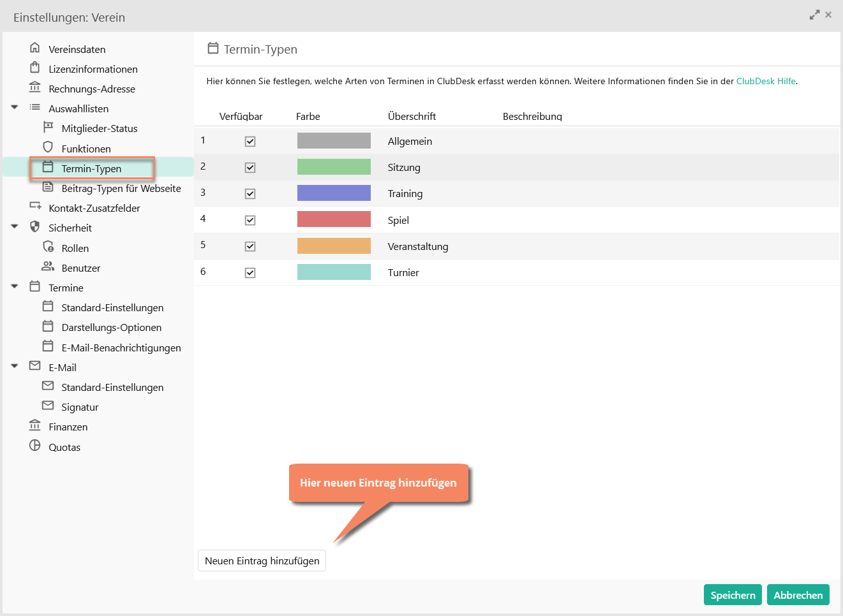The image size is (843, 616).
Task: Click the envelope icon beside Signatur
Action: (x=48, y=406)
